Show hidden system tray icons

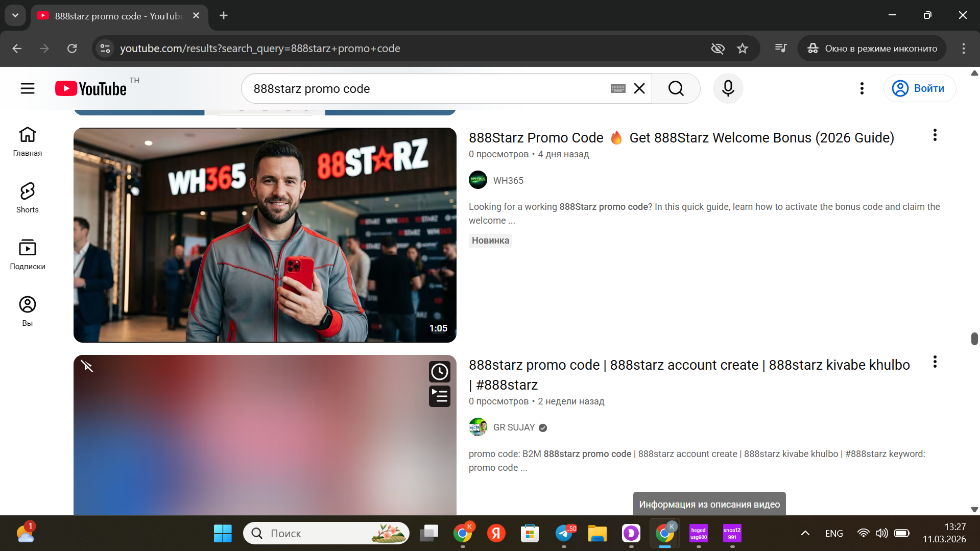coord(805,533)
